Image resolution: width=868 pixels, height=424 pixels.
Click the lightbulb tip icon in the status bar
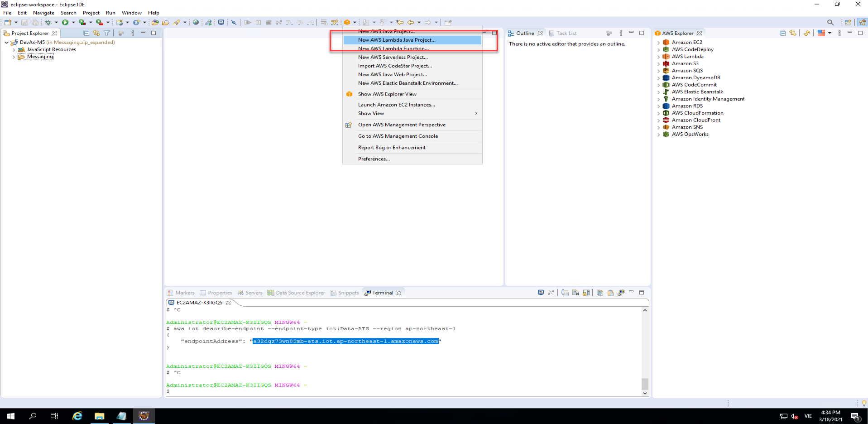tap(863, 403)
